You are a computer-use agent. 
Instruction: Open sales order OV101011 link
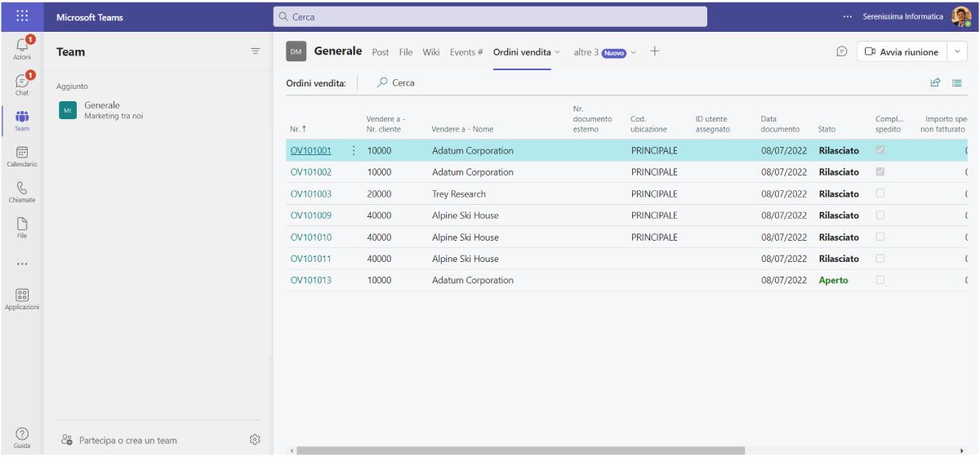click(311, 259)
